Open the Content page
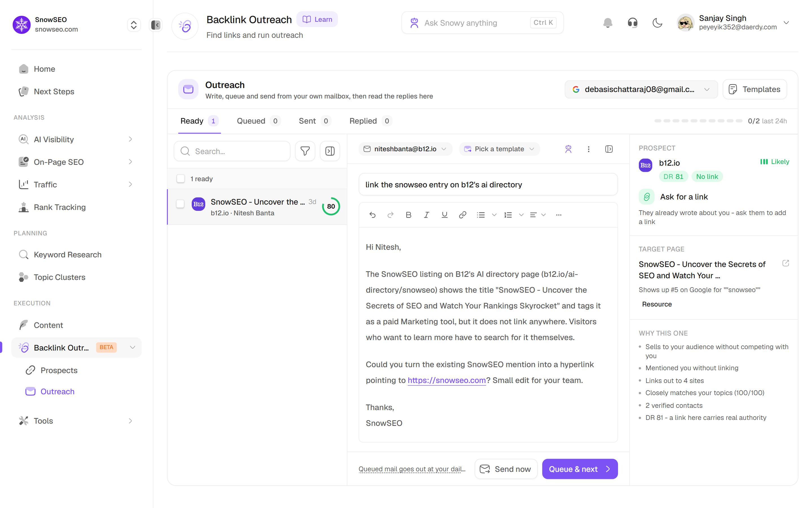This screenshot has width=812, height=508. (76, 325)
